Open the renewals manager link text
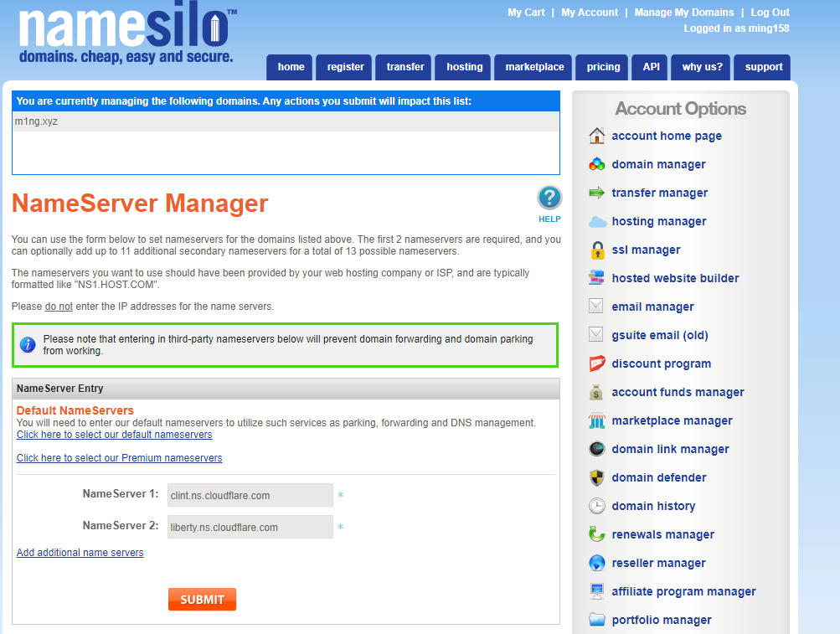Screen dimensions: 840x634 (x=662, y=534)
